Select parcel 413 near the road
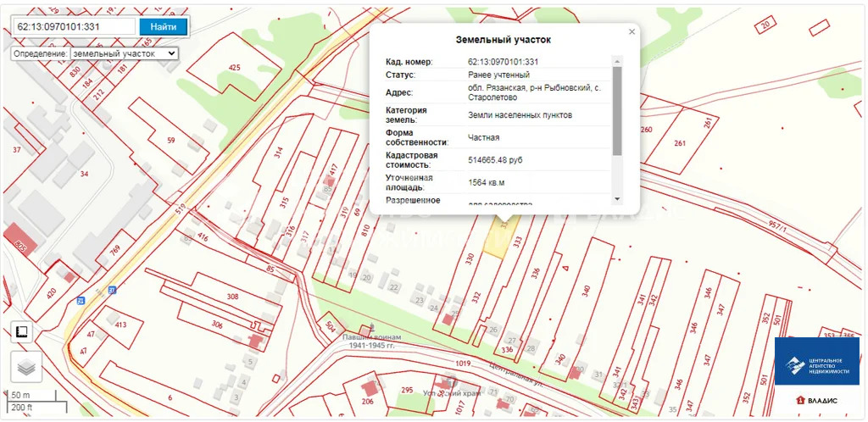Viewport: 868px width, 422px height. [x=120, y=325]
